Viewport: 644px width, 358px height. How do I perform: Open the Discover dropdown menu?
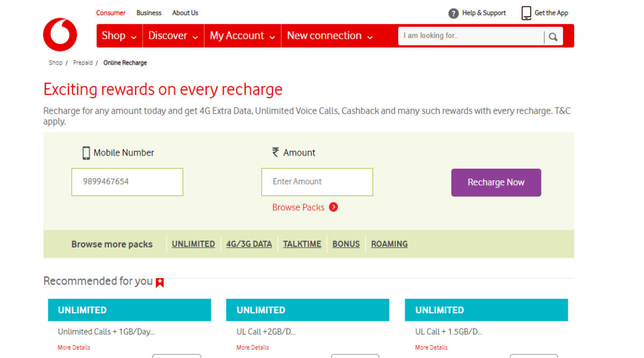[173, 36]
